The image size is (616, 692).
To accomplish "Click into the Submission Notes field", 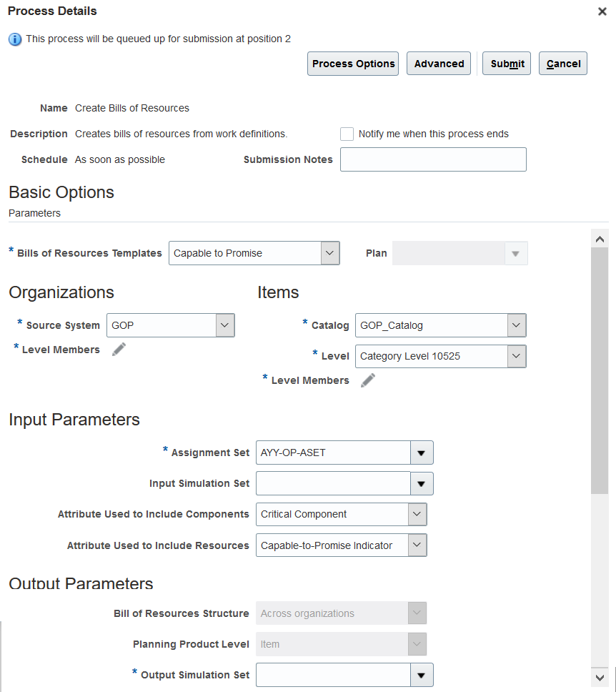I will 433,159.
